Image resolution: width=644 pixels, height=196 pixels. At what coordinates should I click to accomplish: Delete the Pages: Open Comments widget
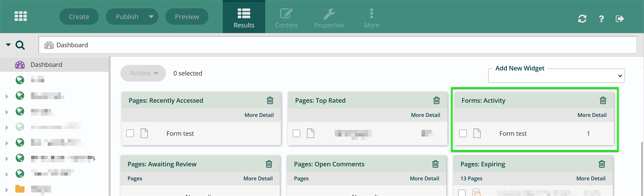click(x=435, y=164)
